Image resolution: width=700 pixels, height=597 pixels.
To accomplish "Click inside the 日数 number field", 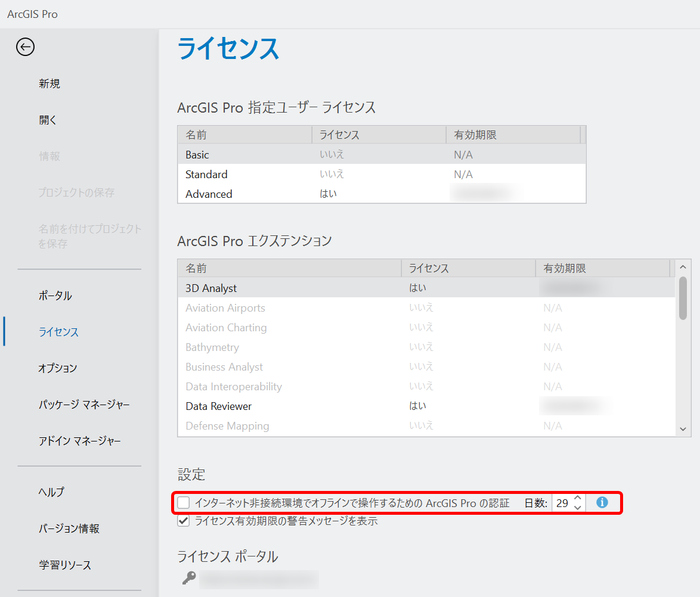I will (562, 503).
